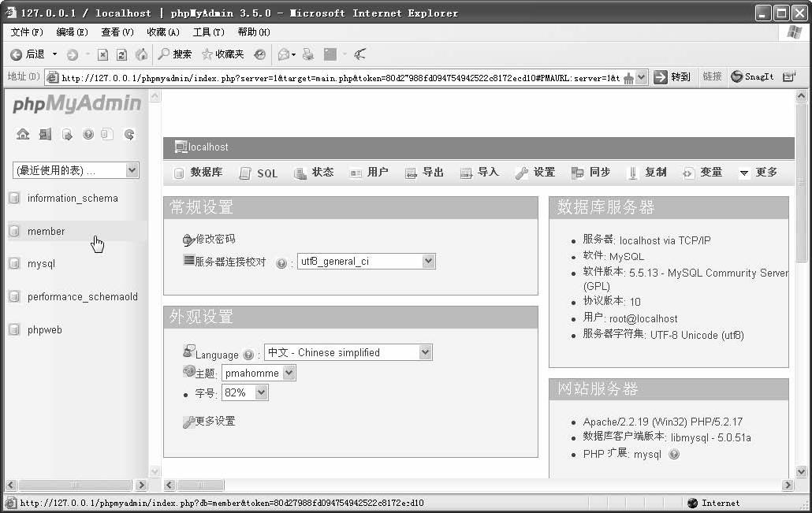
Task: Click the log out icon in the sidebar
Action: tap(46, 135)
